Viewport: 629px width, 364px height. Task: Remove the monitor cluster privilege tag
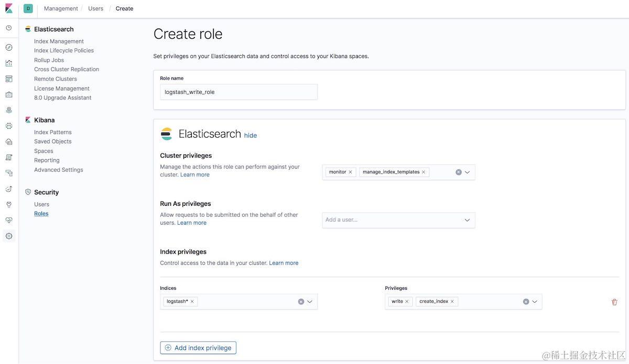(351, 172)
